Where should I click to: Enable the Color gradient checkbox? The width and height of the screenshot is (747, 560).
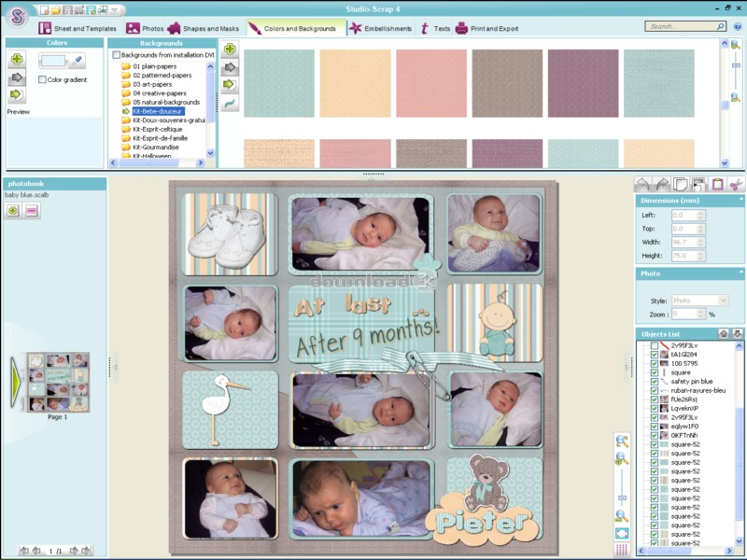point(43,79)
